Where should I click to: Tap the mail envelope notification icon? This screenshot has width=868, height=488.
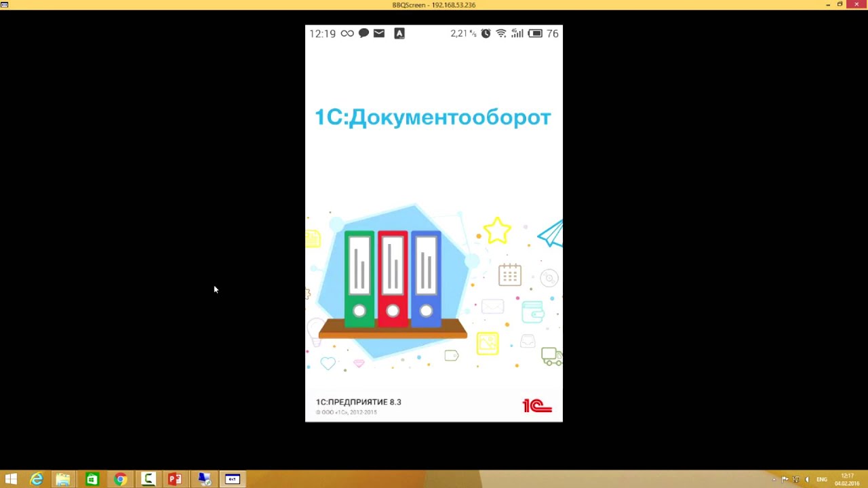pos(379,33)
